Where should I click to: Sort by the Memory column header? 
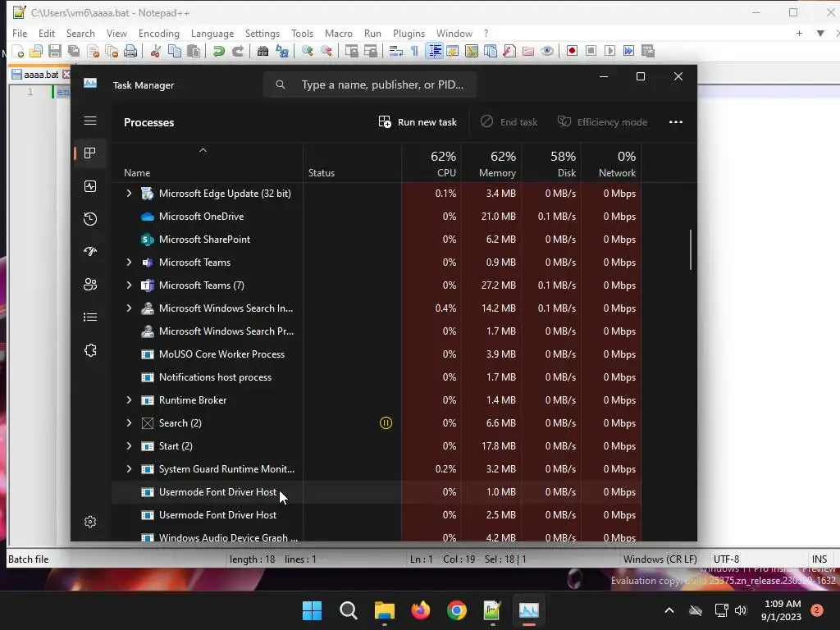[492, 163]
